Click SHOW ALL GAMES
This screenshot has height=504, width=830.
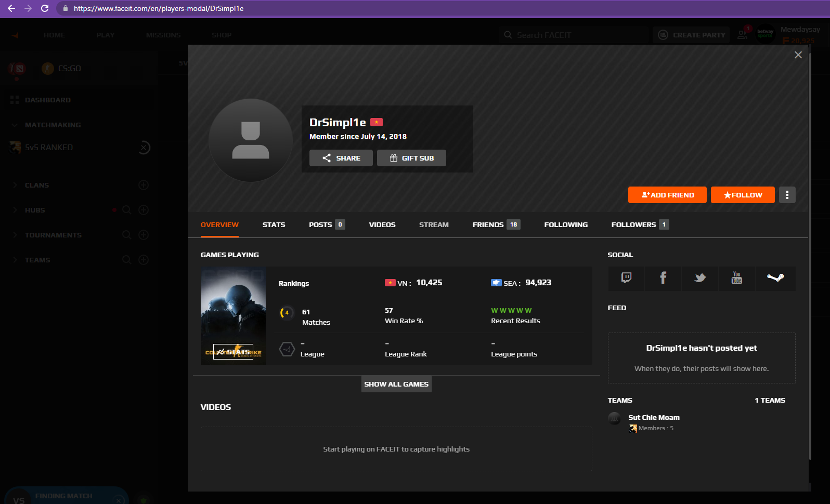coord(396,384)
